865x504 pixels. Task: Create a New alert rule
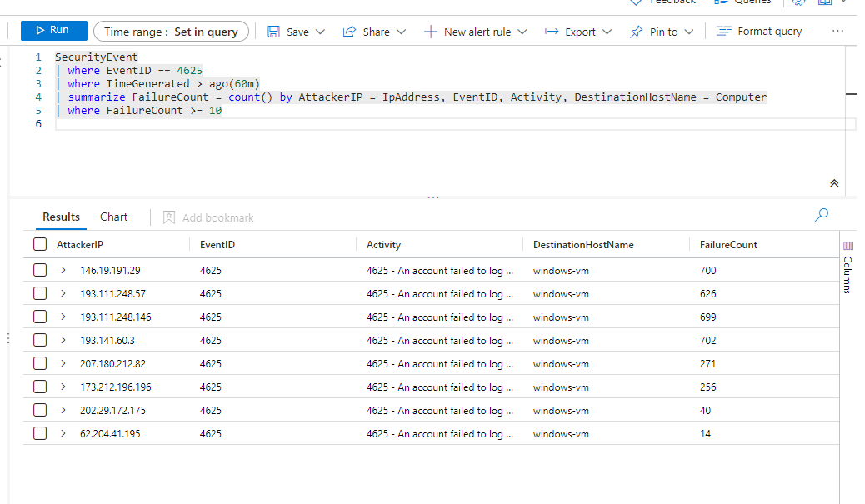point(475,31)
